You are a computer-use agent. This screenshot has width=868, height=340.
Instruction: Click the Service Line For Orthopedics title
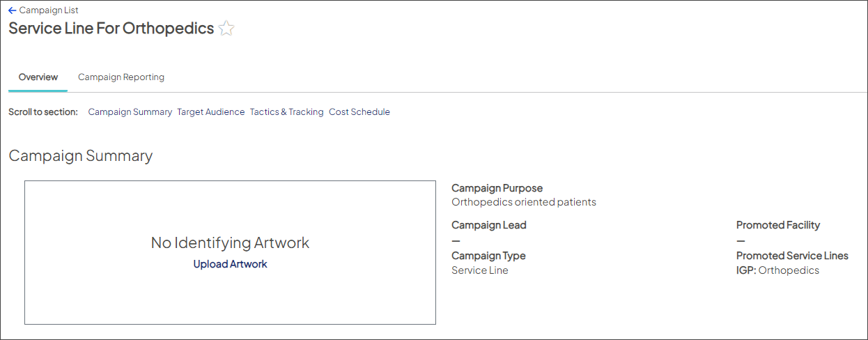pyautogui.click(x=111, y=29)
